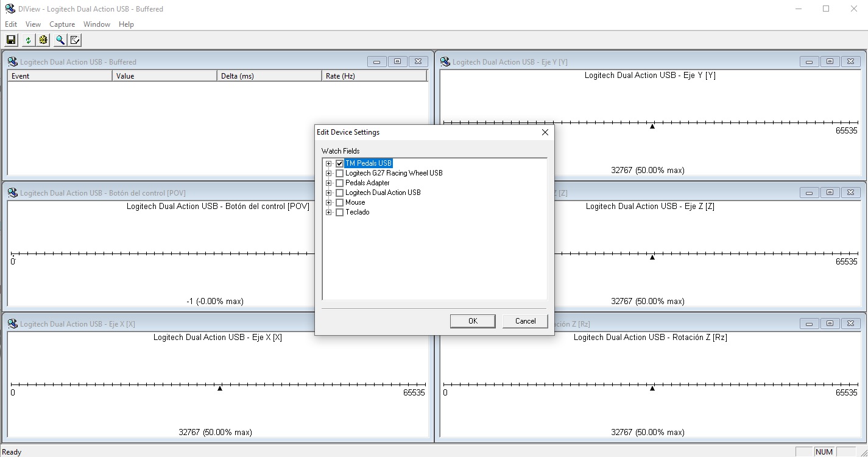Open the Help menu
Viewport: 868px width, 457px height.
[126, 24]
